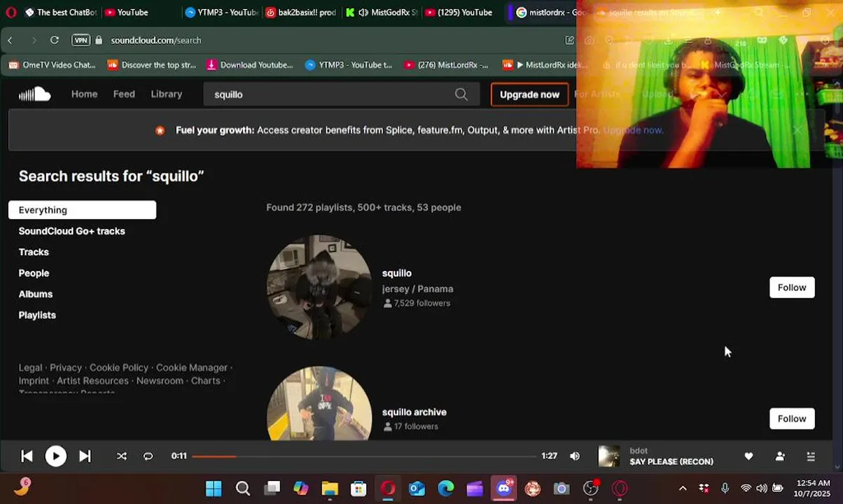This screenshot has height=504, width=843.
Task: Open Microsoft Edge from the taskbar
Action: [445, 489]
